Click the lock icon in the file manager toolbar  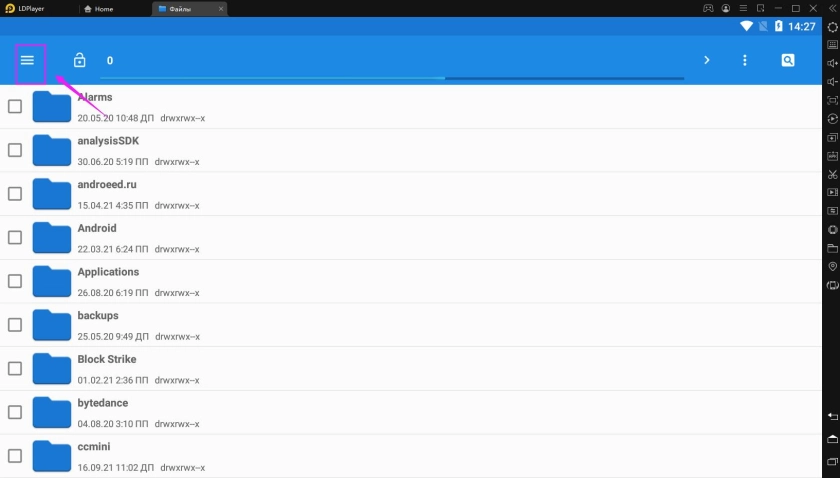pos(80,61)
